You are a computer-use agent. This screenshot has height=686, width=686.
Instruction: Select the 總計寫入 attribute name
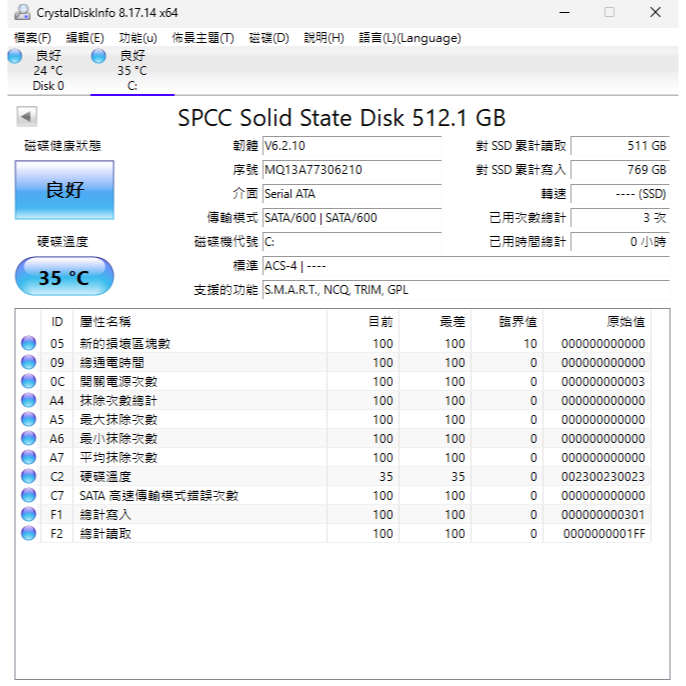(x=105, y=515)
